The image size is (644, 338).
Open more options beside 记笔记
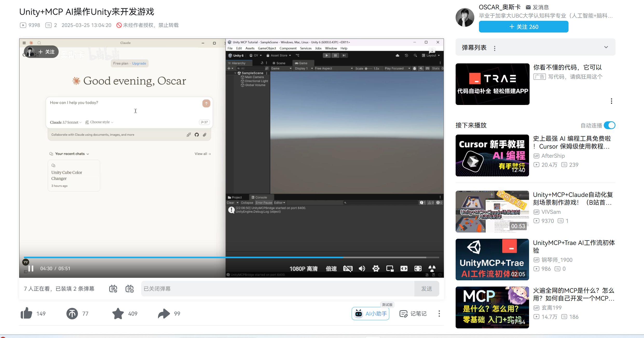(439, 314)
